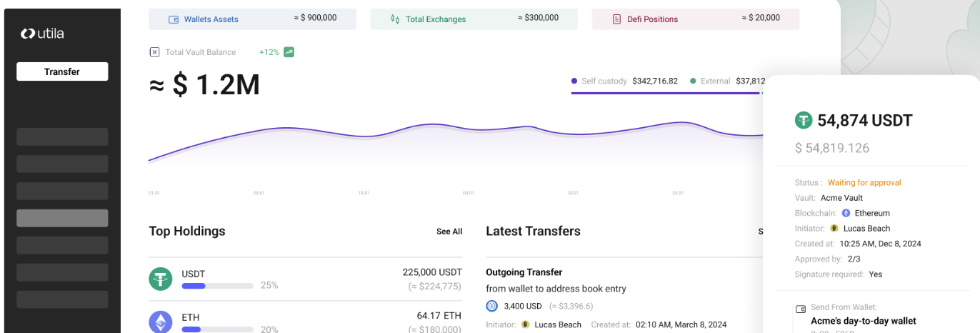The width and height of the screenshot is (980, 333).
Task: Click the green trending-up chart icon
Action: coord(289,52)
